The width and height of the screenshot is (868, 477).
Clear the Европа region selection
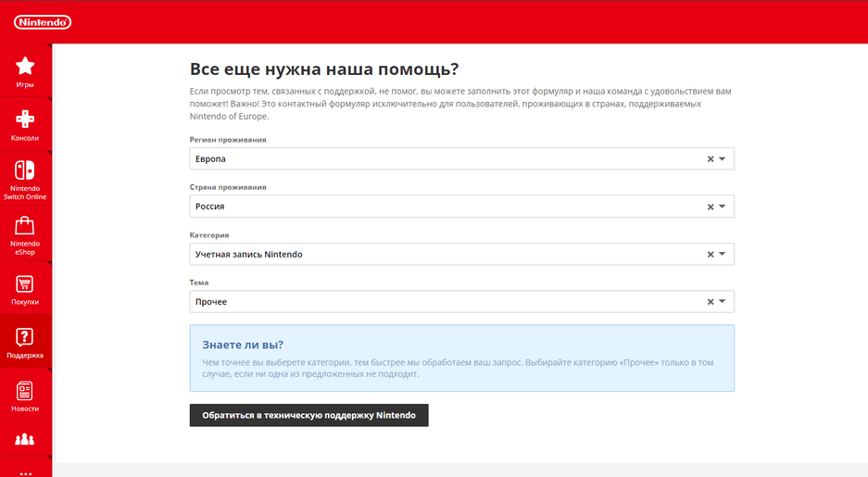pyautogui.click(x=711, y=159)
